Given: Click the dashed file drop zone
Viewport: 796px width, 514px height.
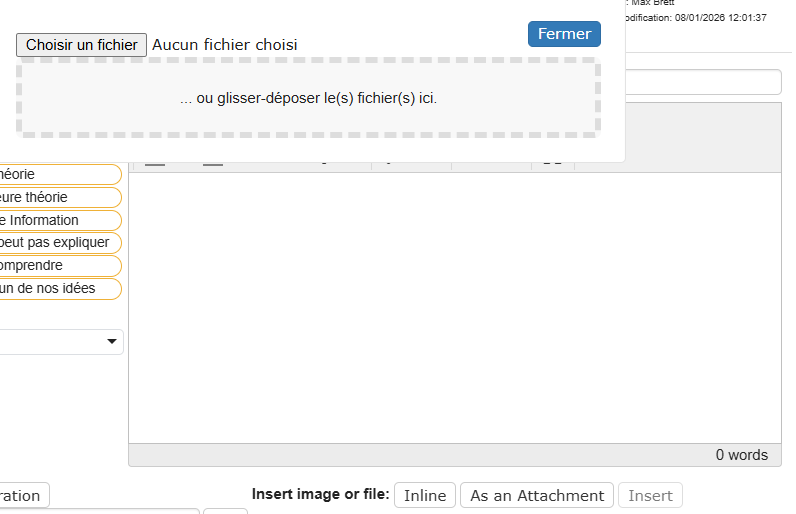Looking at the screenshot, I should [308, 98].
